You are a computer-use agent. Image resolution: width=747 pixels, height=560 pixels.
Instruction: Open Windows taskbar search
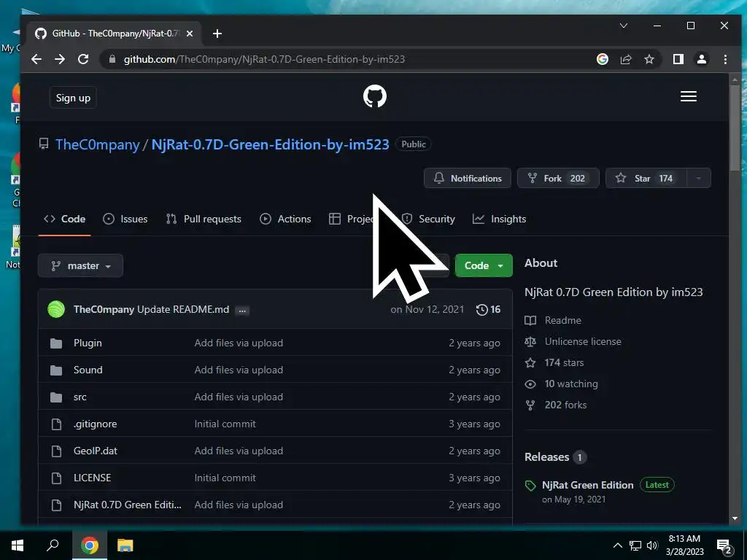point(53,545)
